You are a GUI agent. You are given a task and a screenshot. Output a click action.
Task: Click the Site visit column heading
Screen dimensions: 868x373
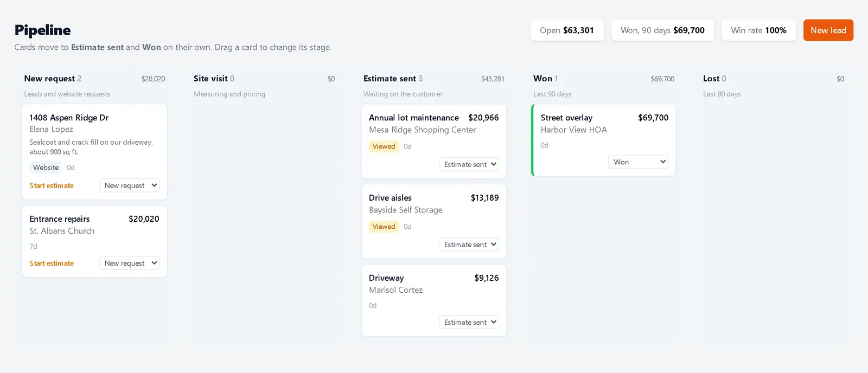(x=210, y=79)
